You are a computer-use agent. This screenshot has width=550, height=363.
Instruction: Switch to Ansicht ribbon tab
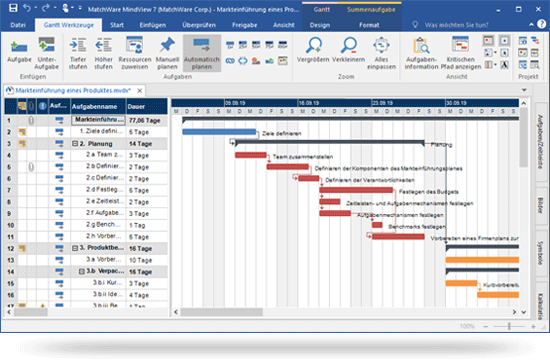point(284,25)
